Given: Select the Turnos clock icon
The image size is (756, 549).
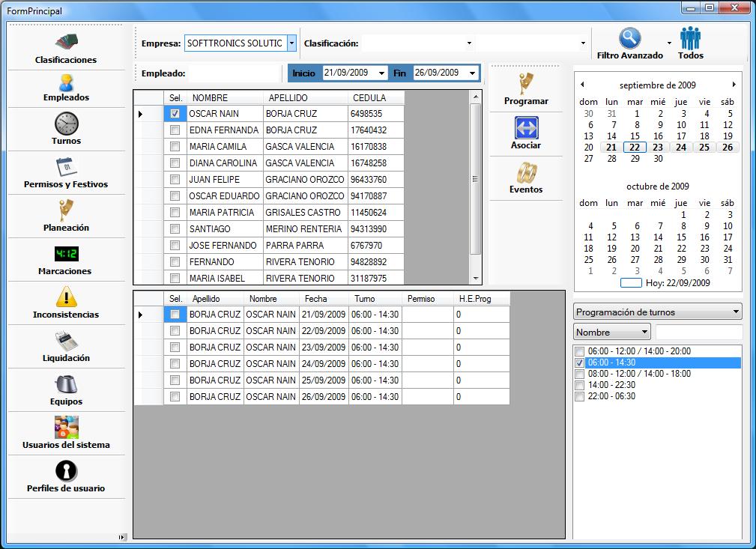Looking at the screenshot, I should 66,123.
